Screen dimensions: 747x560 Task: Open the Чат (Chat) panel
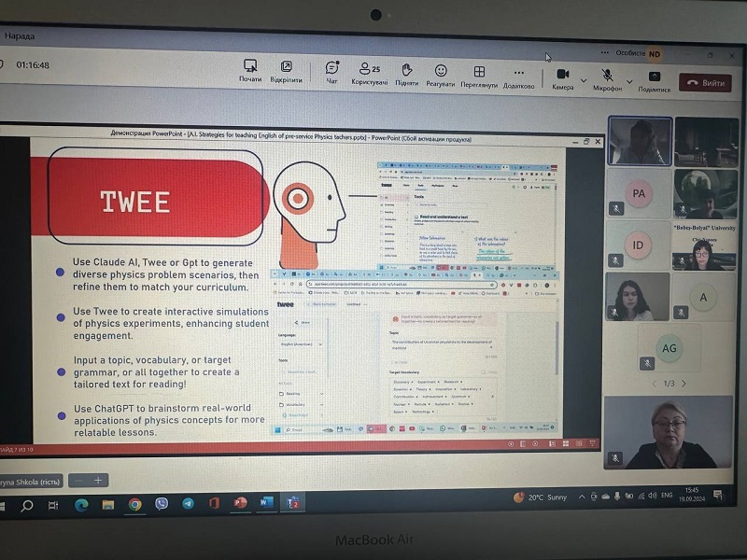[x=332, y=73]
